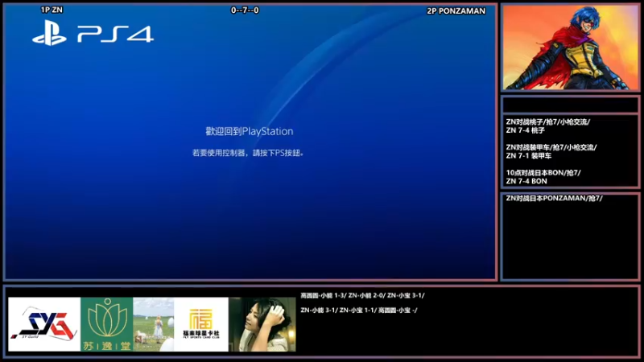Click the 'ZN-小能 3-1/' score text
This screenshot has height=362, width=644.
click(319, 311)
